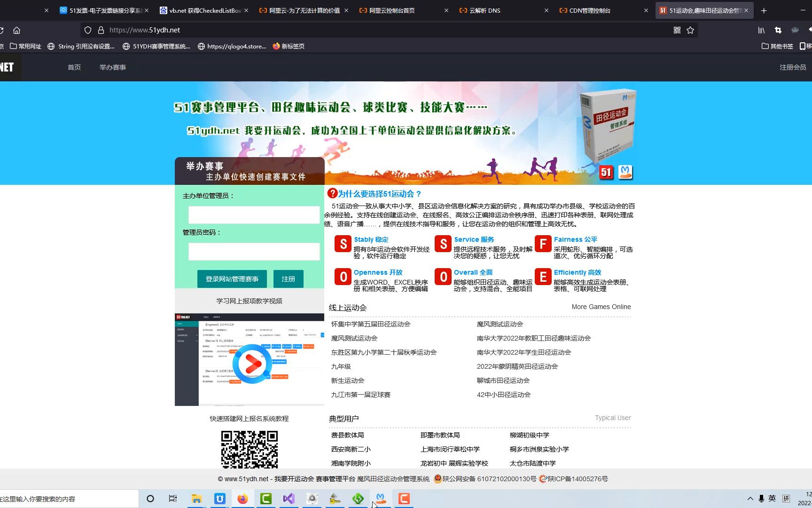The height and width of the screenshot is (508, 812).
Task: Expand the 其他书签 bookmarks folder
Action: pos(777,46)
